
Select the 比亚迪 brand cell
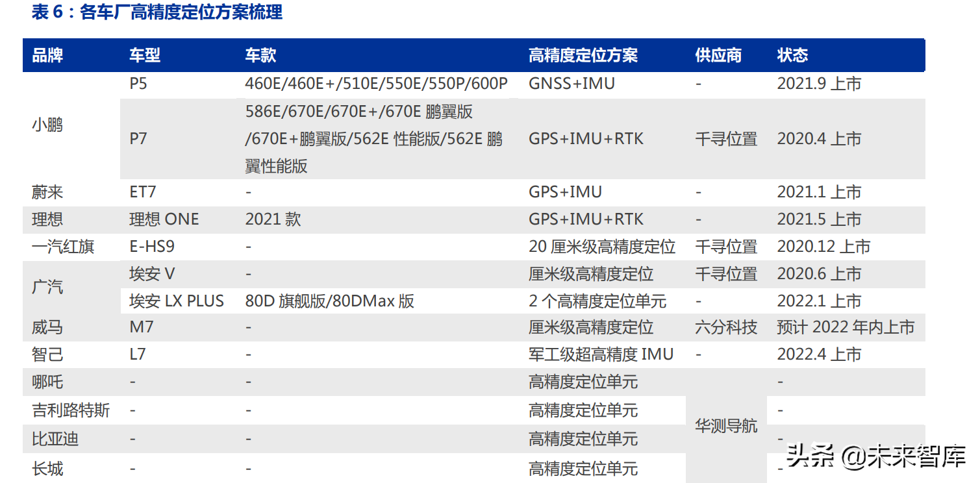click(55, 439)
